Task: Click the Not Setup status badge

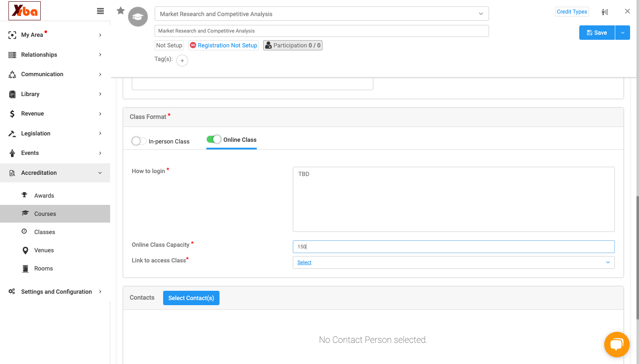Action: point(169,45)
